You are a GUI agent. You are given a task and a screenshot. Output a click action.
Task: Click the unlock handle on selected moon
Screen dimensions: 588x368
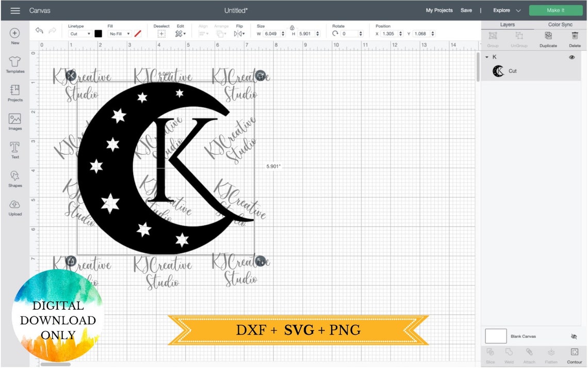coord(71,261)
